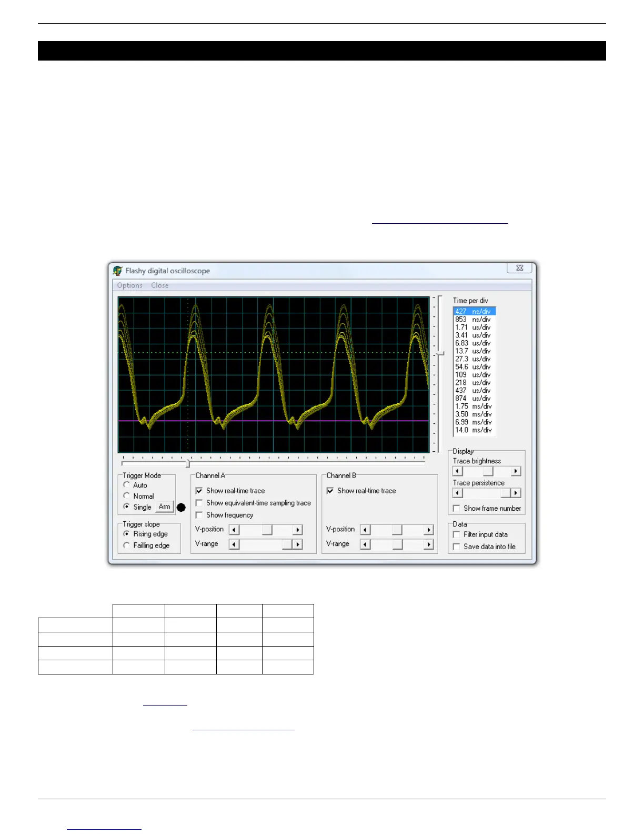The width and height of the screenshot is (644, 834).
Task: Increase trace persistence with right arrow
Action: point(516,493)
